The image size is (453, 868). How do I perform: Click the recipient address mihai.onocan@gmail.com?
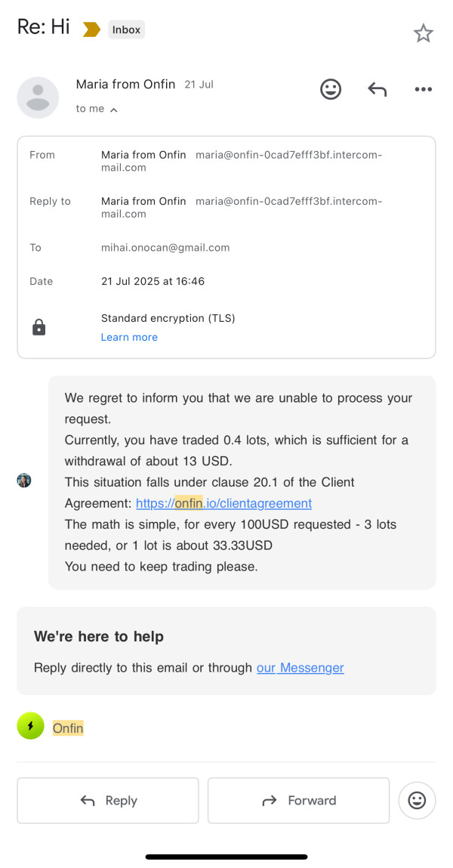(165, 247)
